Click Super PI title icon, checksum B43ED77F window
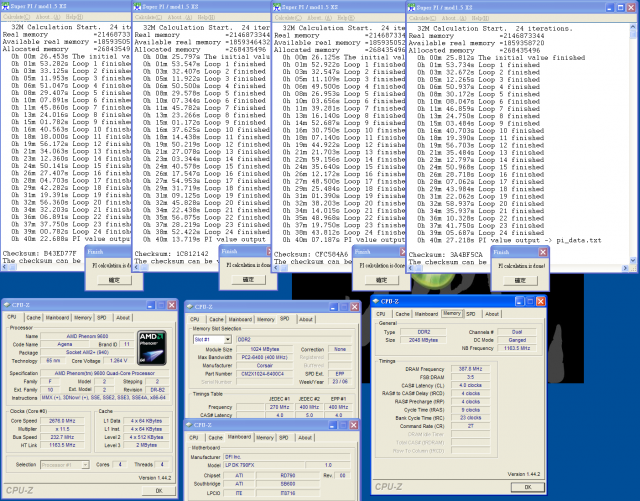This screenshot has height=501, width=640. (x=5, y=6)
